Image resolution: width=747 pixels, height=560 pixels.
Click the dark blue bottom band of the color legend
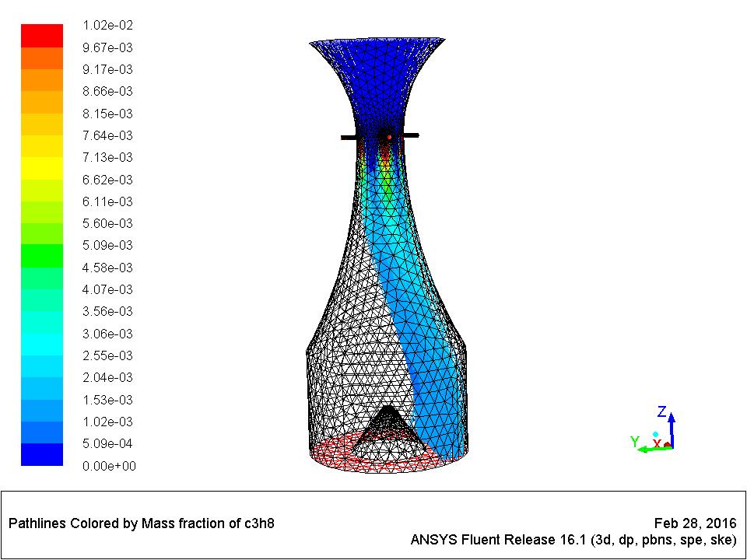[x=42, y=454]
